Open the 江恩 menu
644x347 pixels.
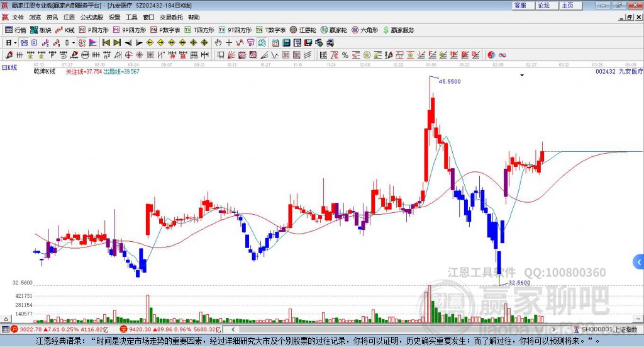tap(69, 17)
